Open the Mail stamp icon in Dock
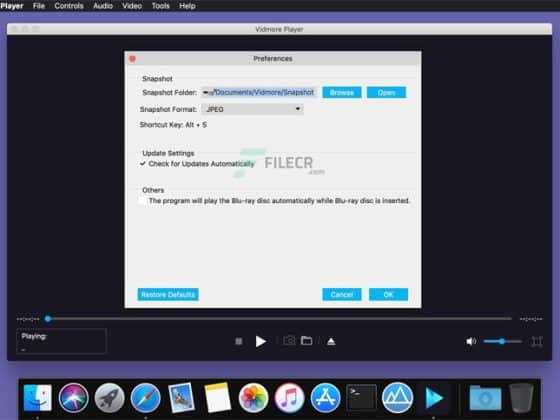The height and width of the screenshot is (420, 560). pos(181,398)
